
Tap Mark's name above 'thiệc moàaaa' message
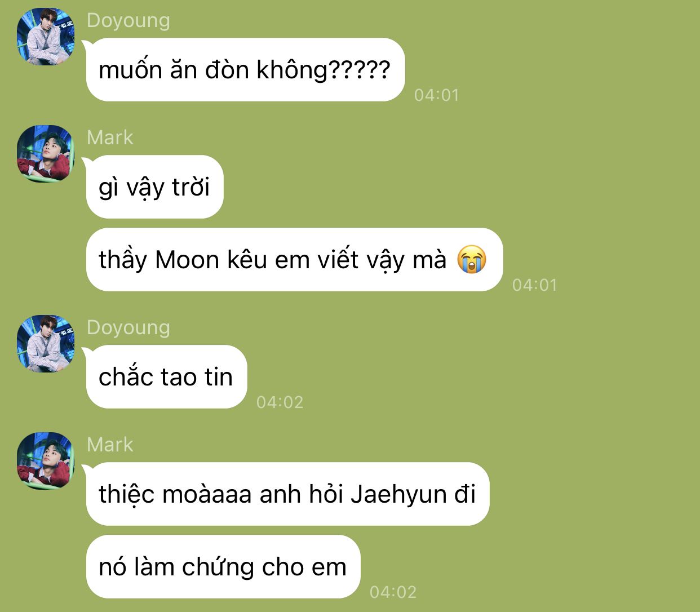[x=110, y=445]
